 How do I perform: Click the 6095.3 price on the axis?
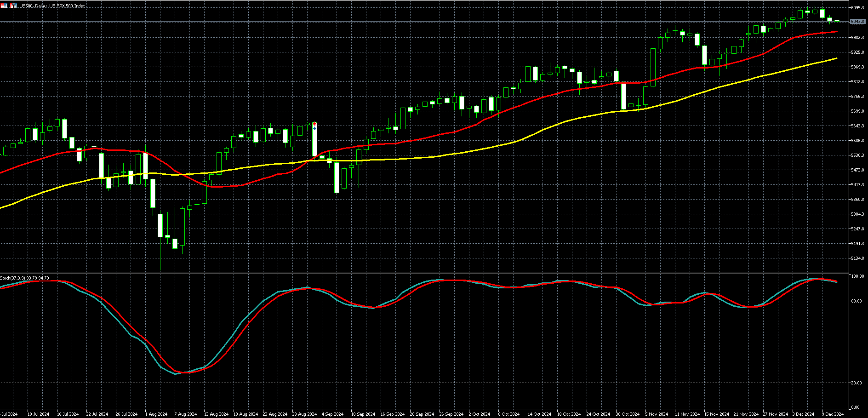point(857,8)
